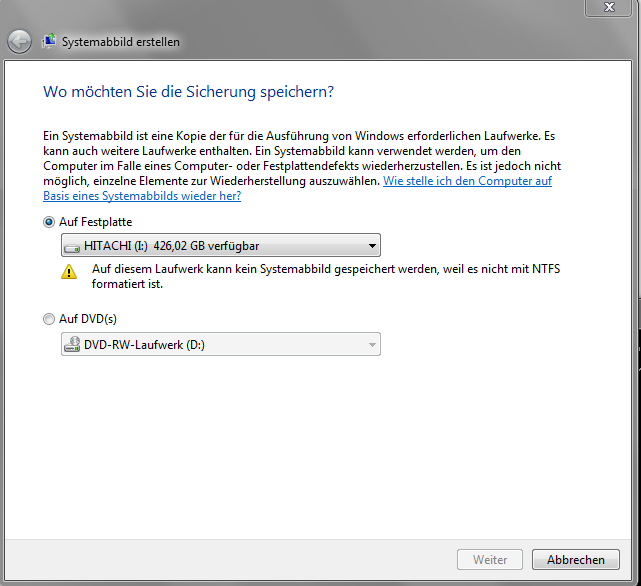Click the Weiter button

[x=490, y=559]
